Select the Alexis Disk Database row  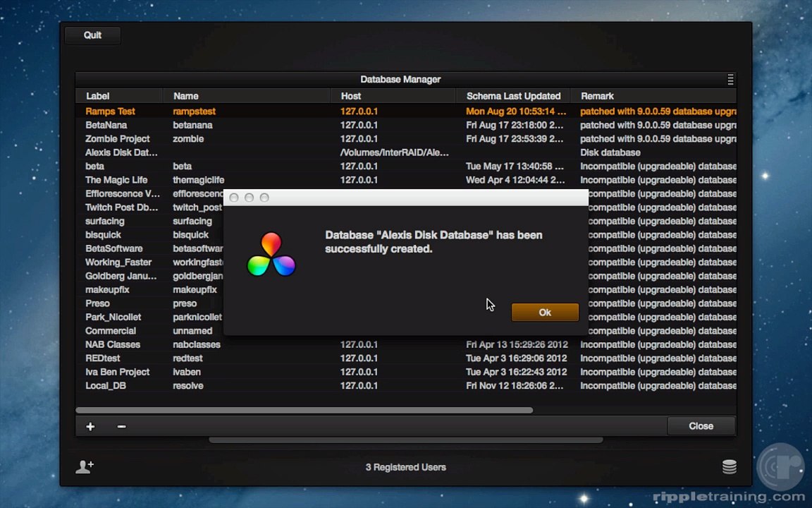tap(406, 152)
